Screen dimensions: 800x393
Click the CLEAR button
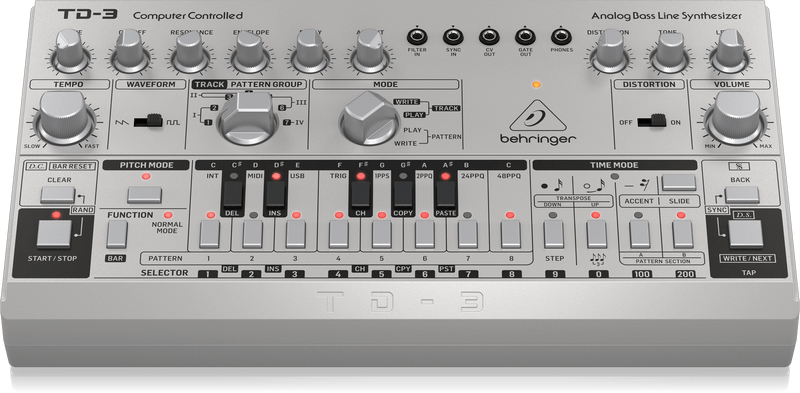[x=58, y=195]
